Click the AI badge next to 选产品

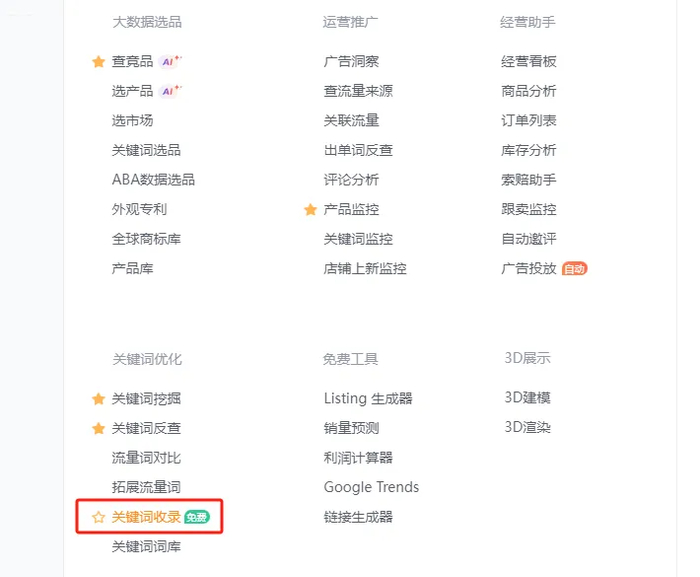[x=171, y=91]
